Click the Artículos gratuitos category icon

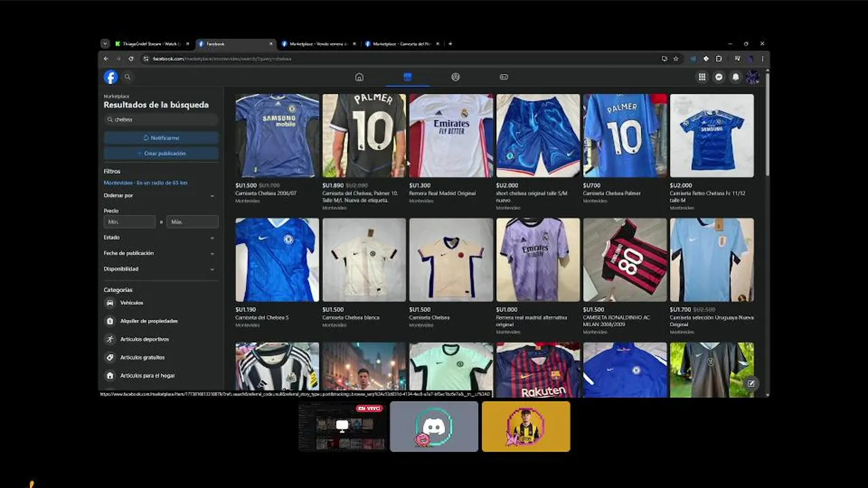(110, 357)
